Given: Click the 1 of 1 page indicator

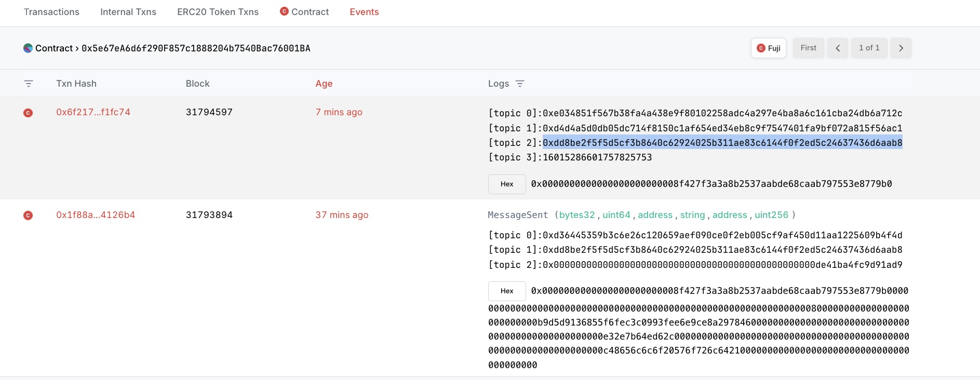Looking at the screenshot, I should point(869,48).
